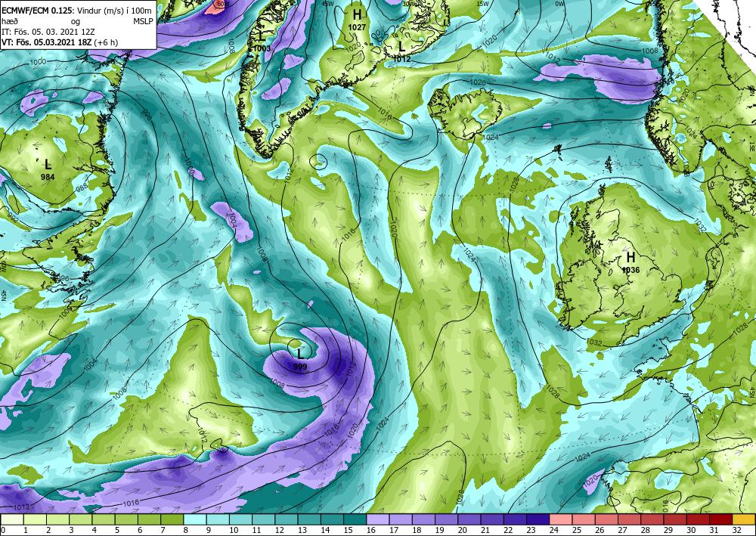Click the legend number 20
Image resolution: width=756 pixels, height=536 pixels.
pyautogui.click(x=462, y=531)
